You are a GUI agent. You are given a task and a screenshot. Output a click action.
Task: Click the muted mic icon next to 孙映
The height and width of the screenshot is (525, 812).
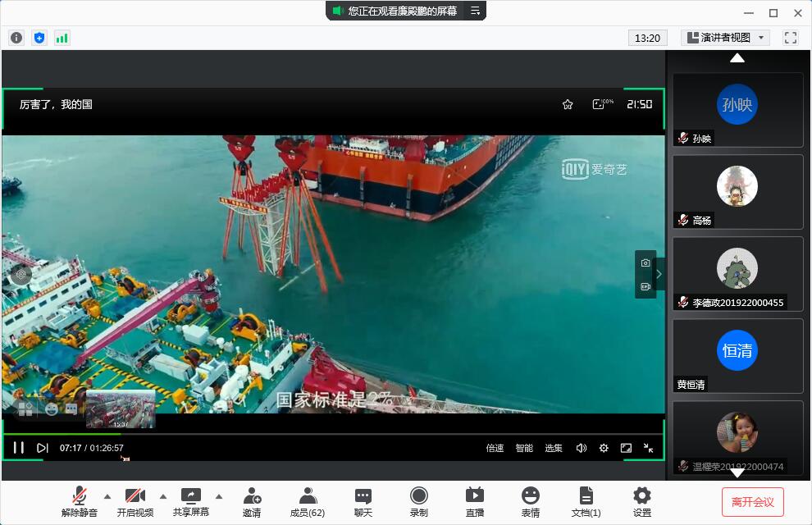[683, 139]
